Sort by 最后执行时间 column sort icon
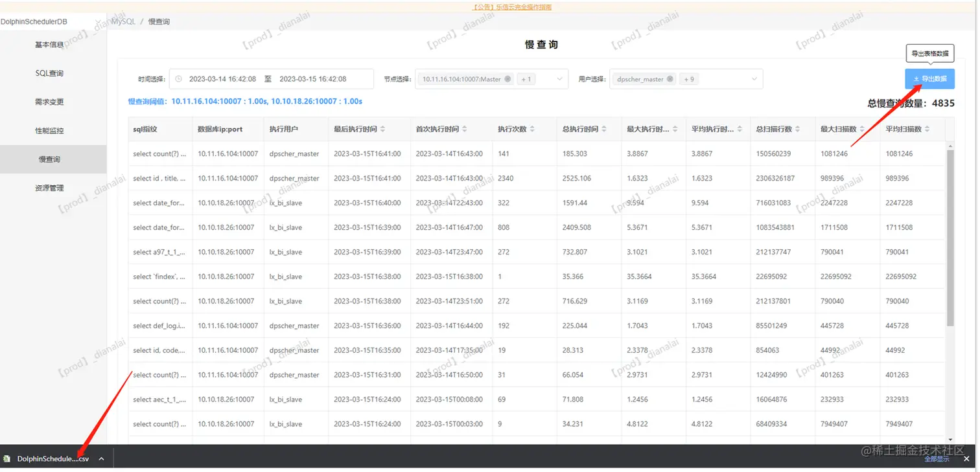Viewport: 980px width, 472px height. pyautogui.click(x=383, y=129)
